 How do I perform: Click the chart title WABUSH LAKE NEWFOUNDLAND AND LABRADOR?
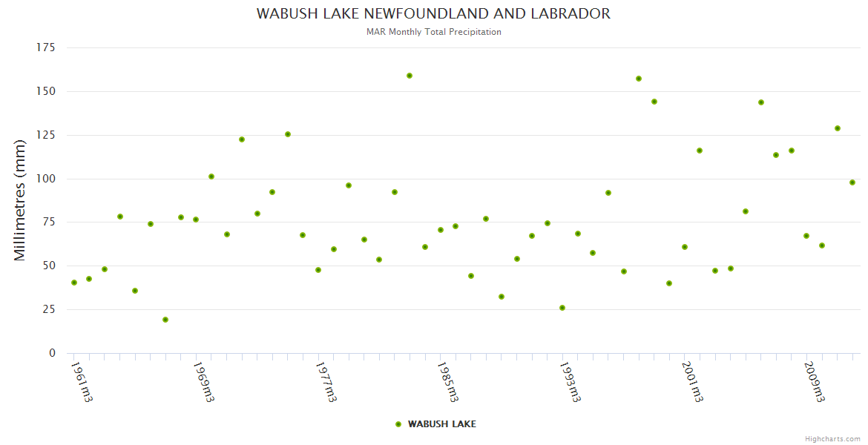(433, 14)
